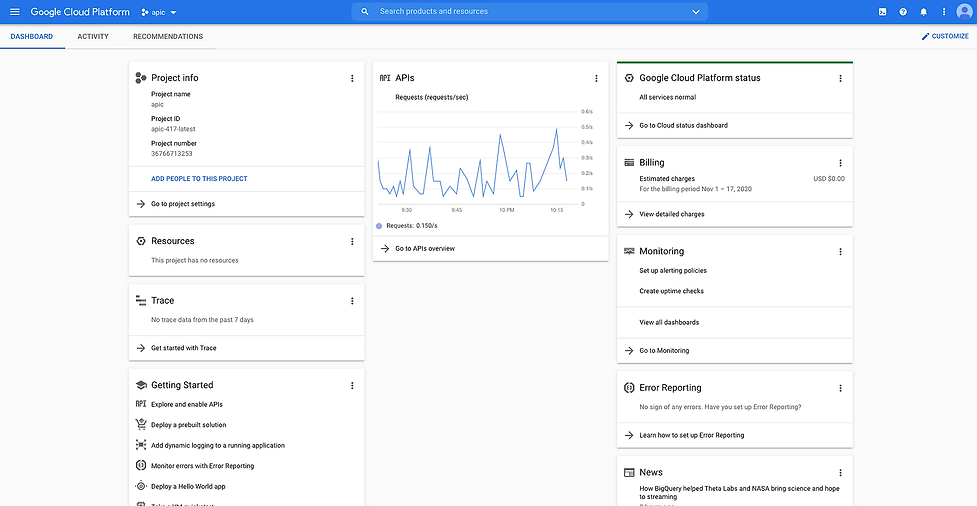Click the Customize button

click(945, 37)
